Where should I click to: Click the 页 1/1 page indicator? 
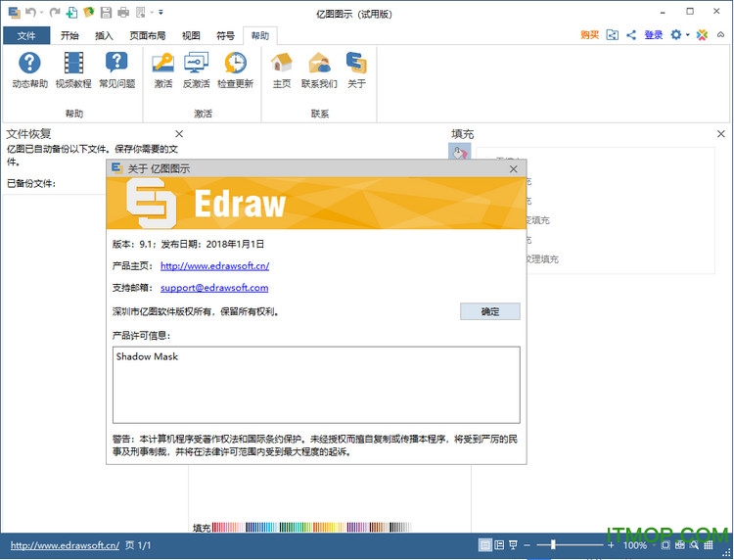point(138,545)
